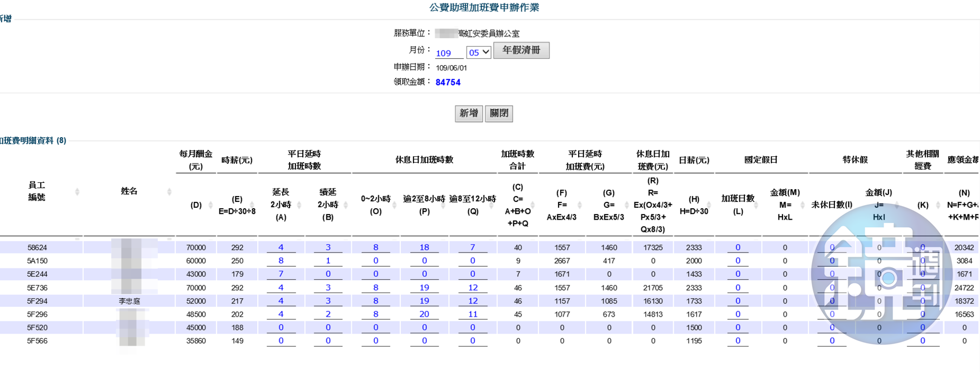Screen dimensions: 980x372
Task: Select employee number 58624 cell
Action: (x=37, y=247)
